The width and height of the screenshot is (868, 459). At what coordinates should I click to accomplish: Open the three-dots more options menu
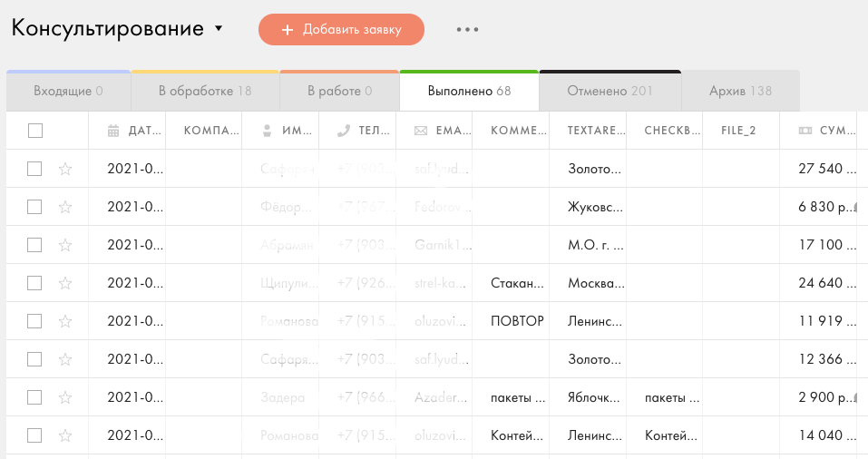(467, 29)
